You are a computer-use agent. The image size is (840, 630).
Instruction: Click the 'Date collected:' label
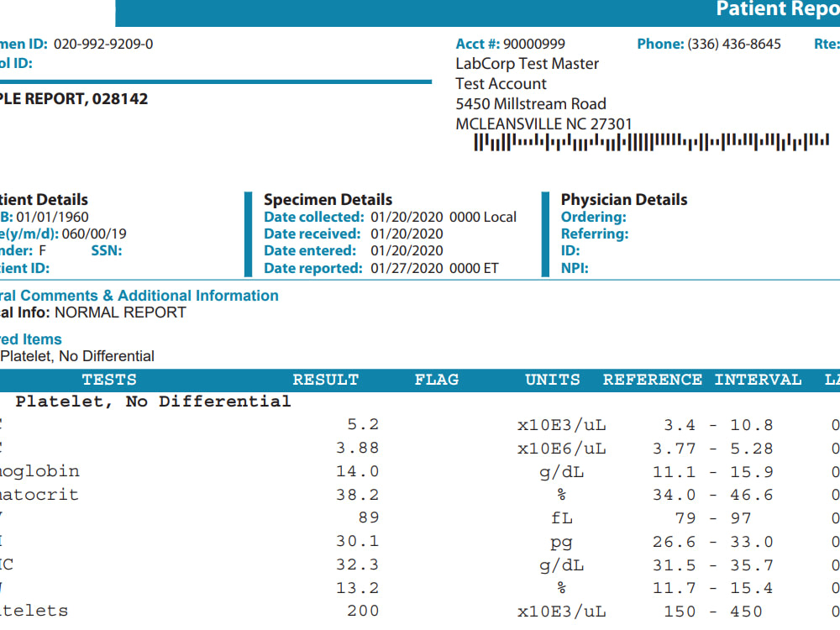pyautogui.click(x=314, y=217)
